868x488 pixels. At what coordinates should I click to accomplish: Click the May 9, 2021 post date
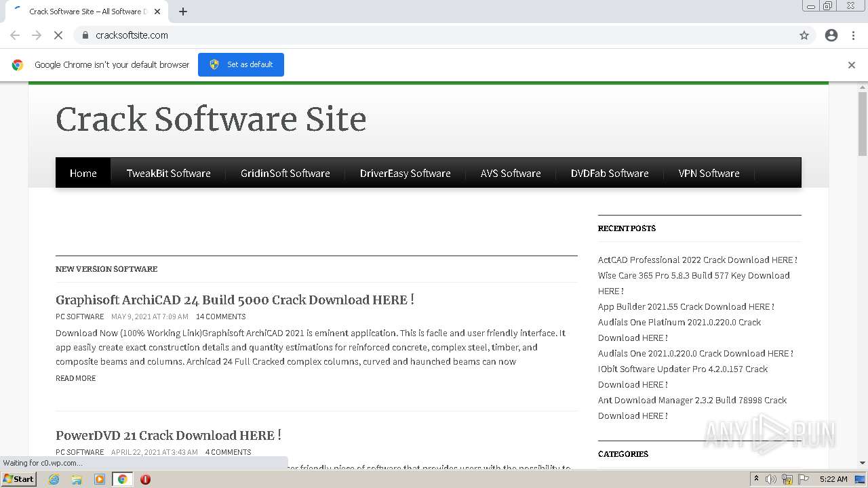pyautogui.click(x=150, y=317)
